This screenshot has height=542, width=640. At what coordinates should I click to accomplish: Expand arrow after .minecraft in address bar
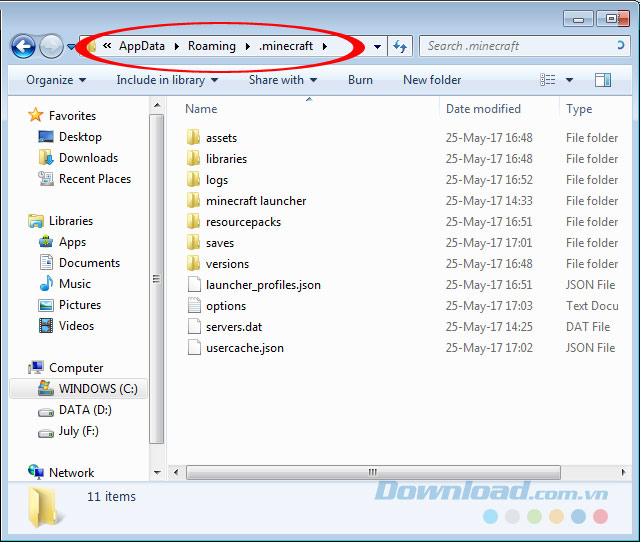click(325, 47)
